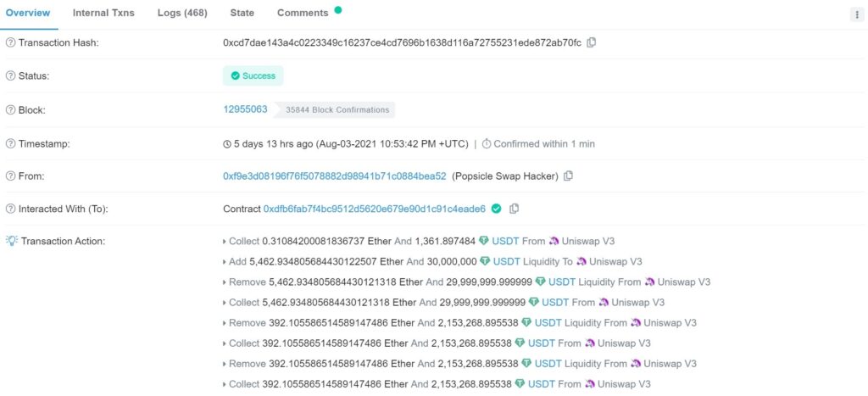Click the Status help question icon
868x396 pixels.
tap(10, 75)
